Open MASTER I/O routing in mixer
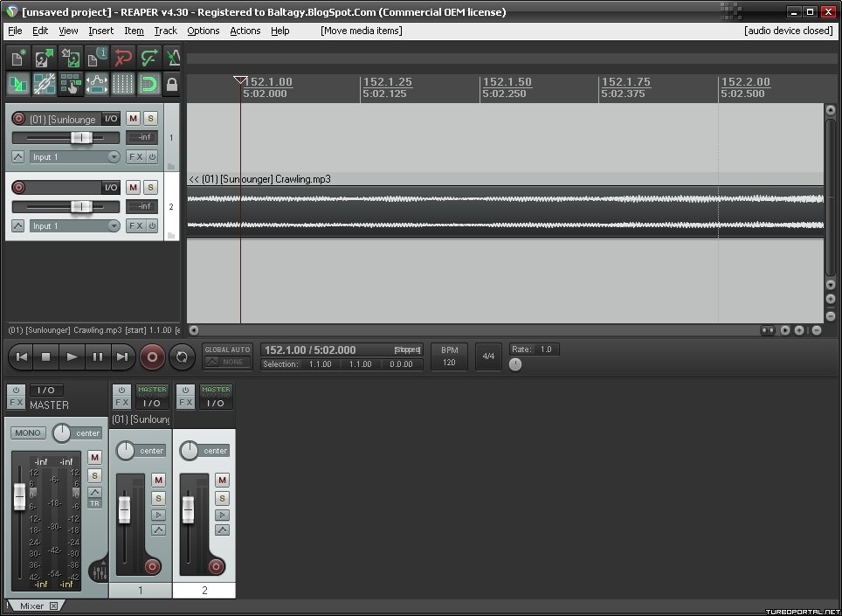Screen dimensions: 842x616 pyautogui.click(x=46, y=391)
